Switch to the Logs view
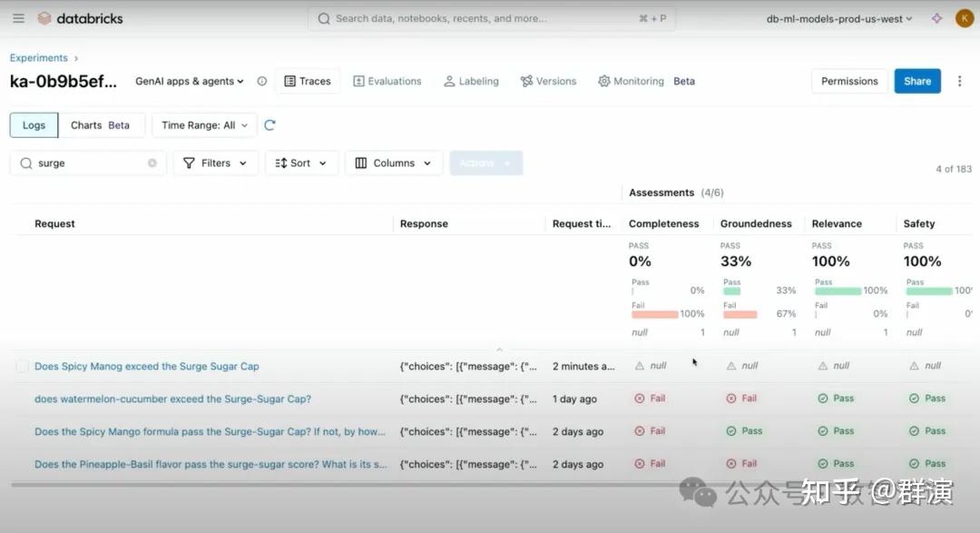This screenshot has width=980, height=533. (34, 125)
